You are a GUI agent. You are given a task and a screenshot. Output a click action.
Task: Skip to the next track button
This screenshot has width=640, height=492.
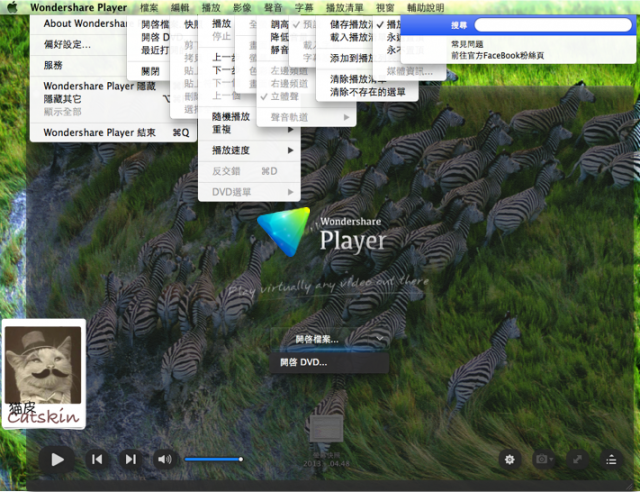coord(130,460)
